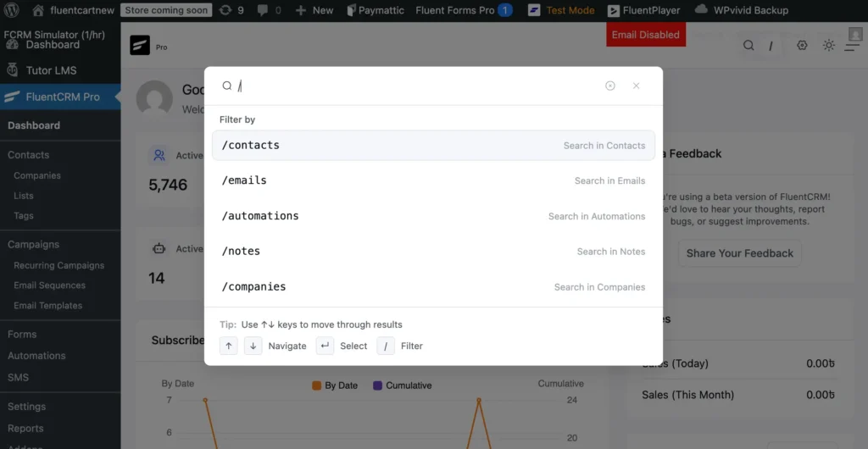Image resolution: width=868 pixels, height=449 pixels.
Task: Click Share Your Feedback button
Action: [x=739, y=253]
